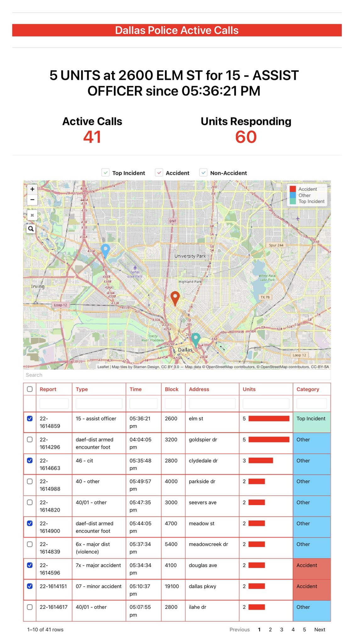Toggle the Accident map layer checkbox
Screen dimensions: 354x644
pyautogui.click(x=159, y=173)
